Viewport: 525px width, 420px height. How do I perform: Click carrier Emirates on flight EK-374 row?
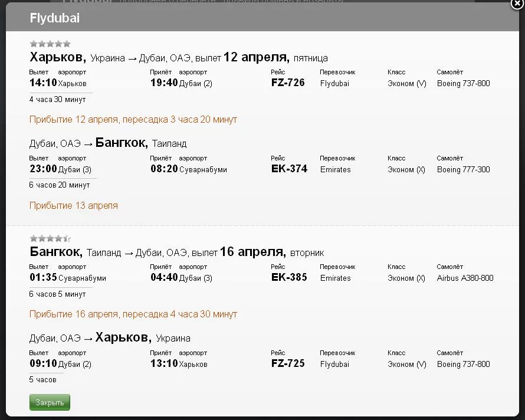(336, 169)
